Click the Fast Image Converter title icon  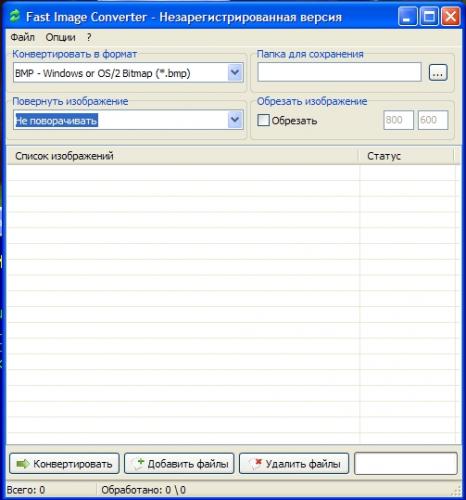[15, 16]
